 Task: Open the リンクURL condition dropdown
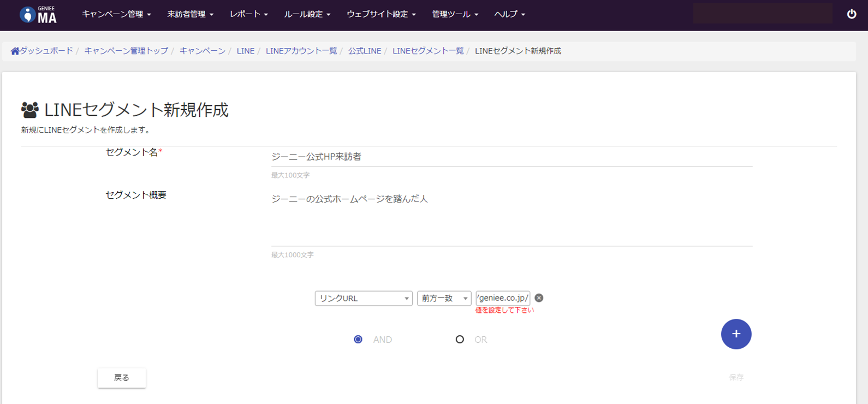364,298
